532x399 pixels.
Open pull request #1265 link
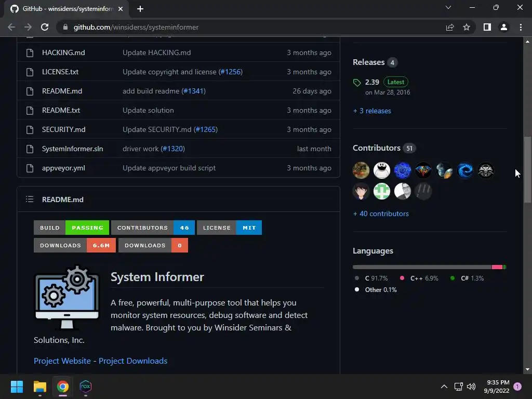(x=206, y=129)
